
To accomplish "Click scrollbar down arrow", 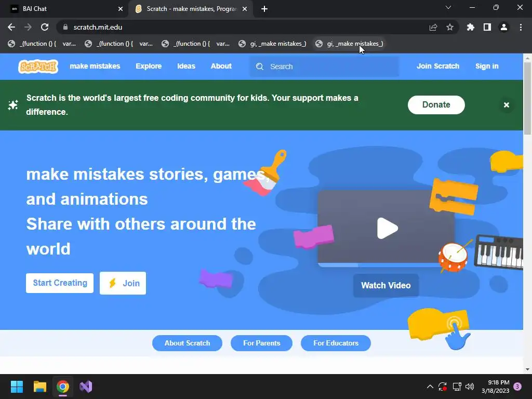I will pyautogui.click(x=527, y=369).
